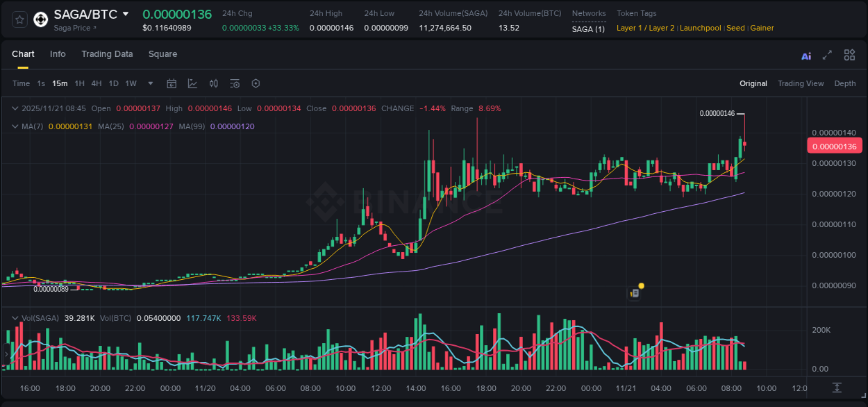Collapse the volume indicator panel chevron
The width and height of the screenshot is (868, 407).
[15, 317]
